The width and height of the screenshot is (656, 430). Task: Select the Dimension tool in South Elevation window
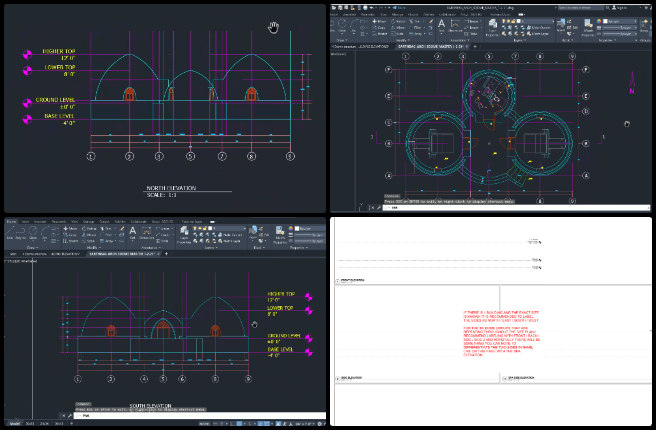(146, 233)
